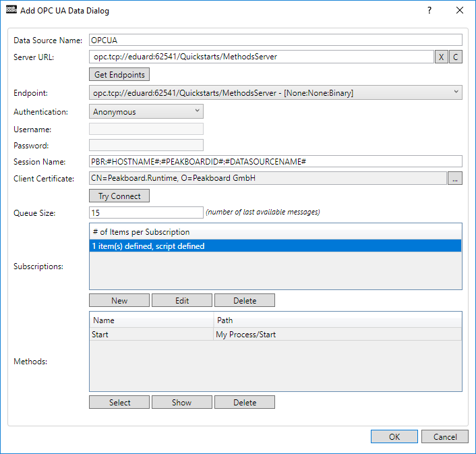Image resolution: width=476 pixels, height=454 pixels.
Task: Delete the selected subscription
Action: pyautogui.click(x=245, y=300)
